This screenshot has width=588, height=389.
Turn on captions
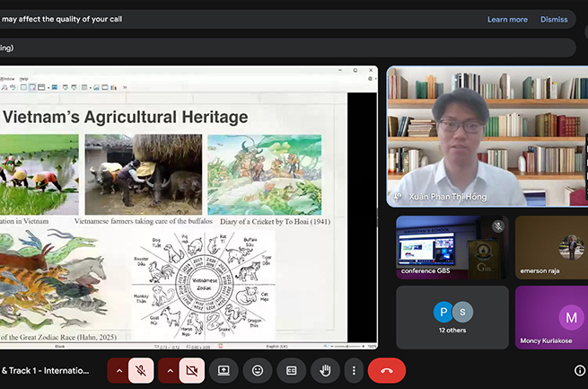point(291,370)
